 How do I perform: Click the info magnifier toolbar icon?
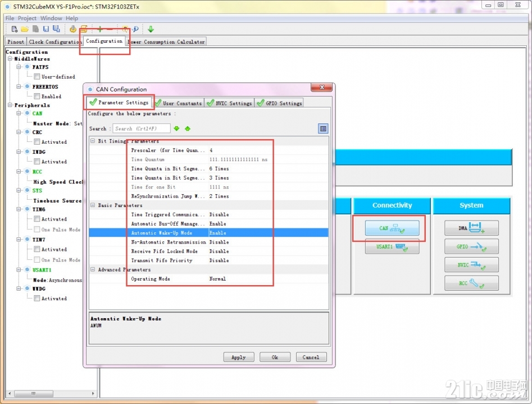135,29
